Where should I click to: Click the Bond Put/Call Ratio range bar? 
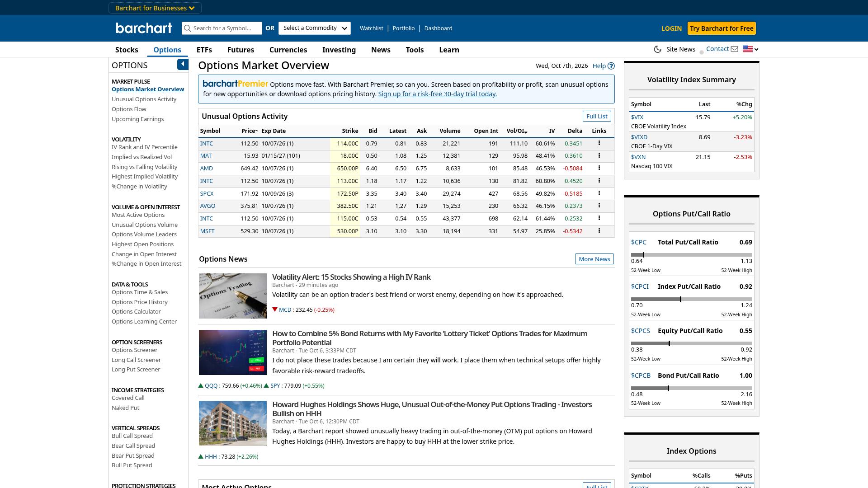coord(692,388)
